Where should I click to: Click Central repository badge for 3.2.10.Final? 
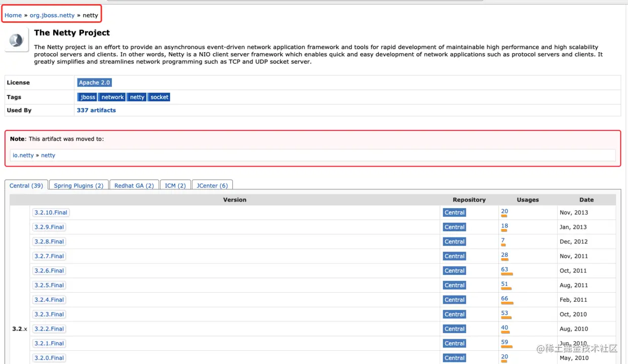pyautogui.click(x=454, y=213)
